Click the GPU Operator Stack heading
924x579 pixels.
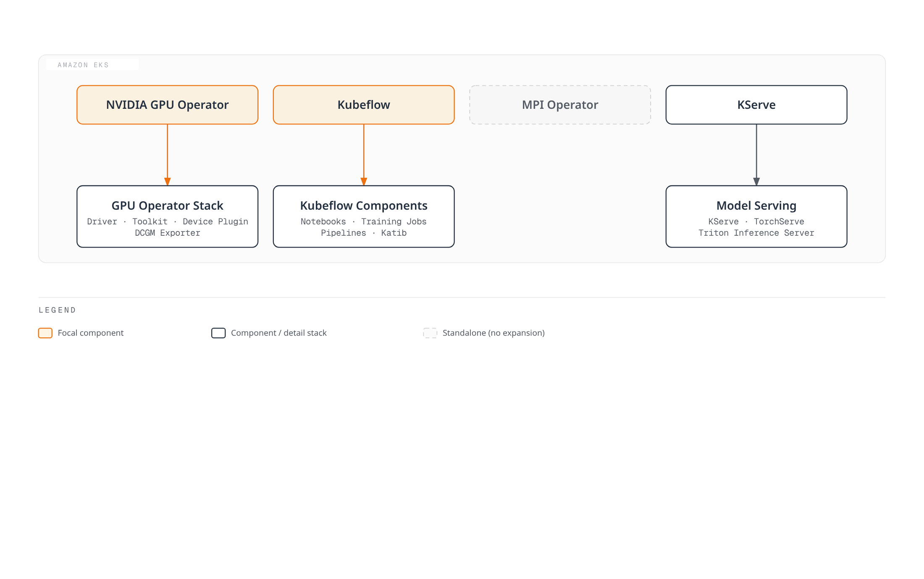click(x=167, y=205)
